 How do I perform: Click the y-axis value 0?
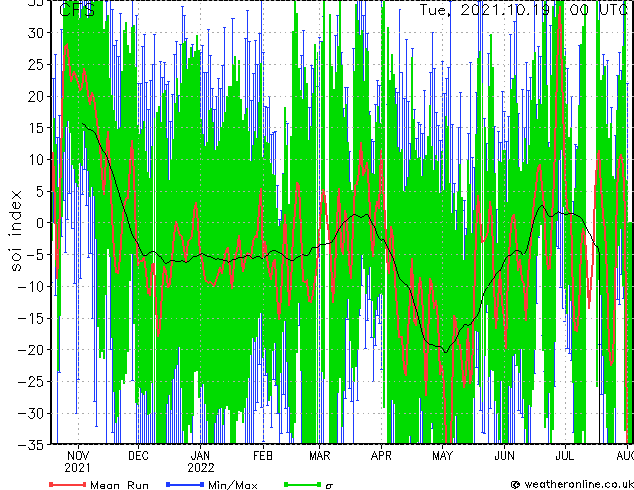click(40, 223)
